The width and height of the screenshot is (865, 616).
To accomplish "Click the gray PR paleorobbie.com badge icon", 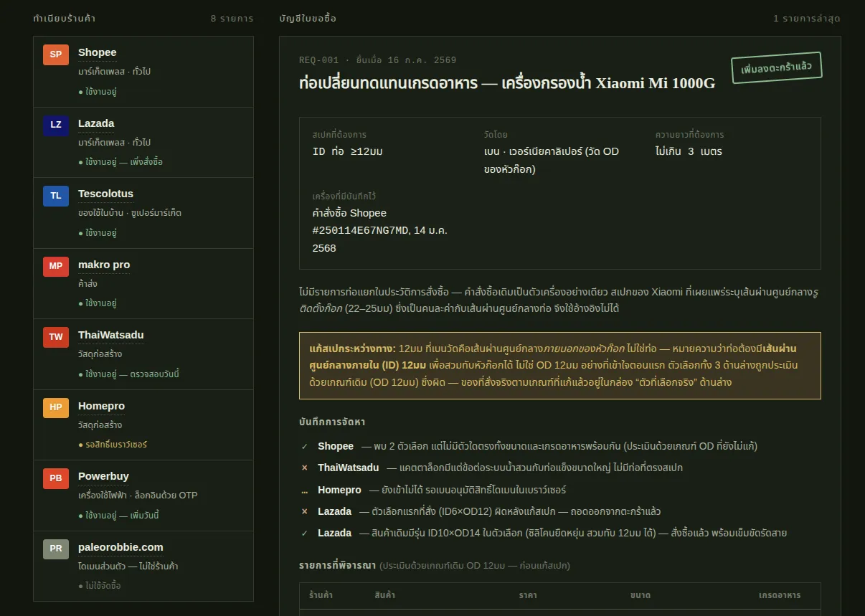I will pos(56,549).
